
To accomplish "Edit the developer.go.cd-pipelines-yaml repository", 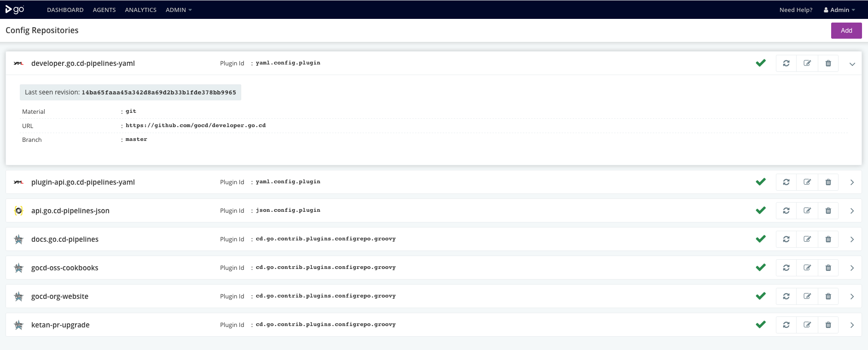I will pyautogui.click(x=807, y=63).
